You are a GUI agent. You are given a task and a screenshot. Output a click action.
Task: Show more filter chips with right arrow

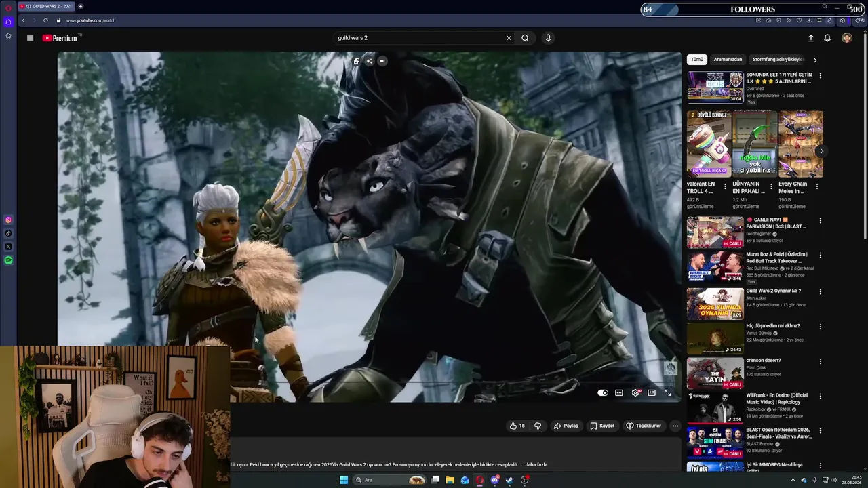pyautogui.click(x=815, y=60)
